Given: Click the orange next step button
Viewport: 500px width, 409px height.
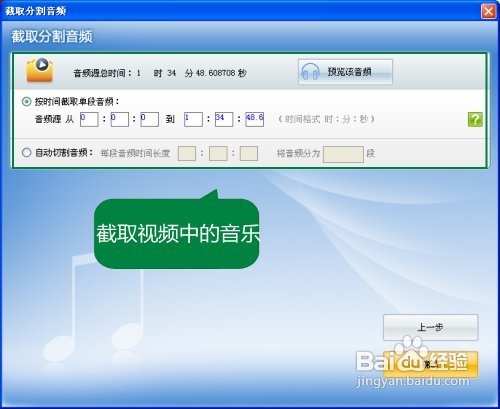Looking at the screenshot, I should (x=431, y=364).
